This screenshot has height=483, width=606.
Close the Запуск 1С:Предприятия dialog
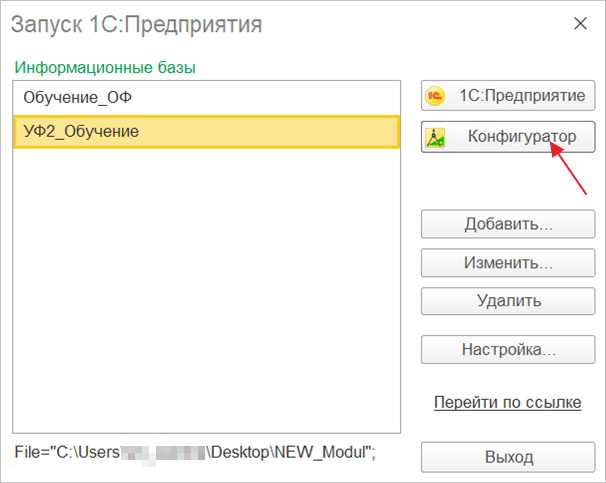coord(578,24)
